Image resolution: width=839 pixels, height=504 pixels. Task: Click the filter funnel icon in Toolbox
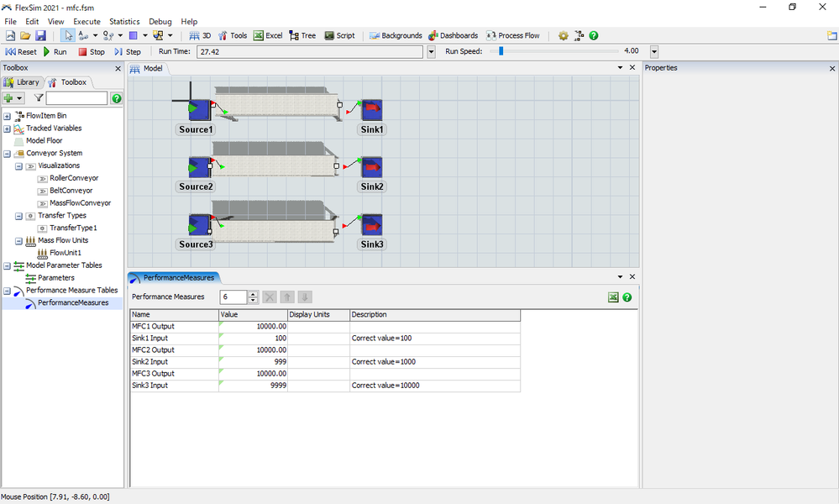pyautogui.click(x=38, y=98)
